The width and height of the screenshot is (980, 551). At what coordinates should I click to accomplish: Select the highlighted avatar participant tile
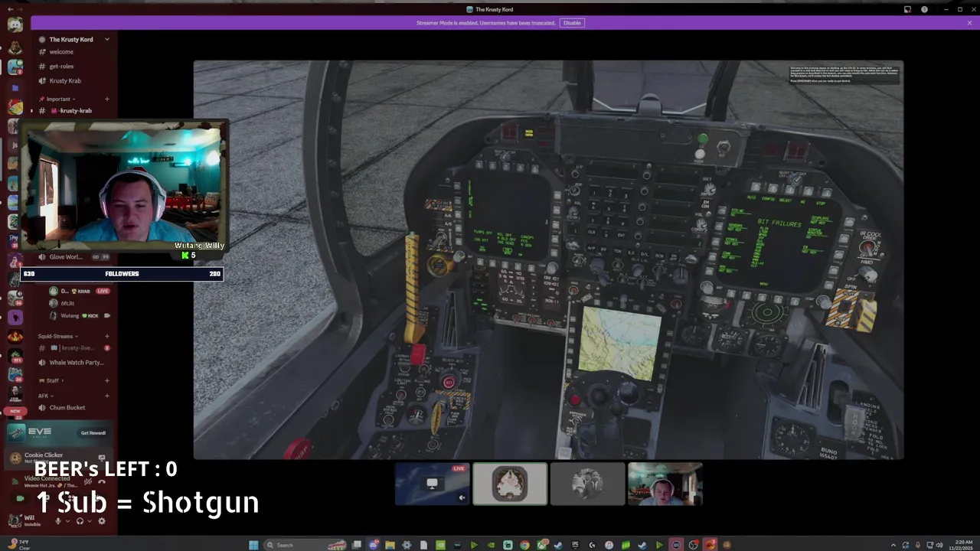point(510,484)
